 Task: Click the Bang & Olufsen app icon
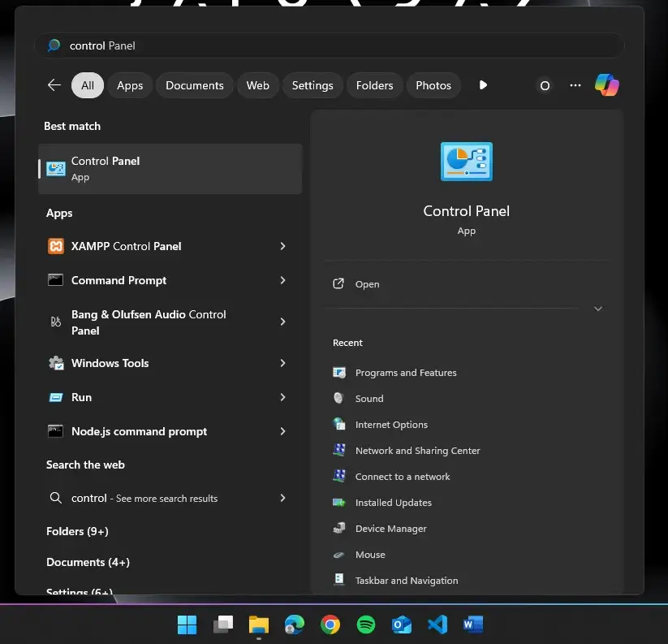[x=56, y=322]
